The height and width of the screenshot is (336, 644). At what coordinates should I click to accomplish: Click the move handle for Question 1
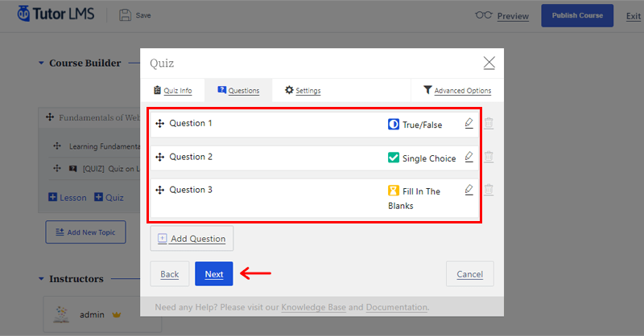tap(159, 123)
